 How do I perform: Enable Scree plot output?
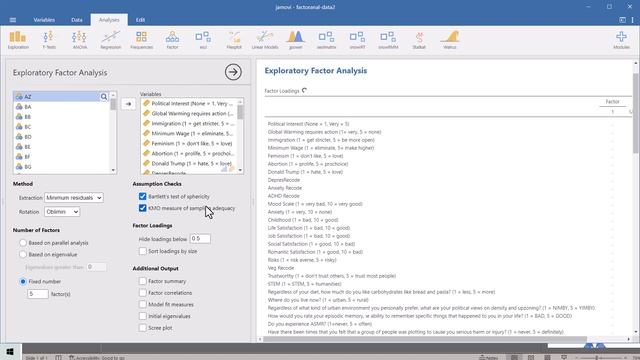[x=142, y=328]
